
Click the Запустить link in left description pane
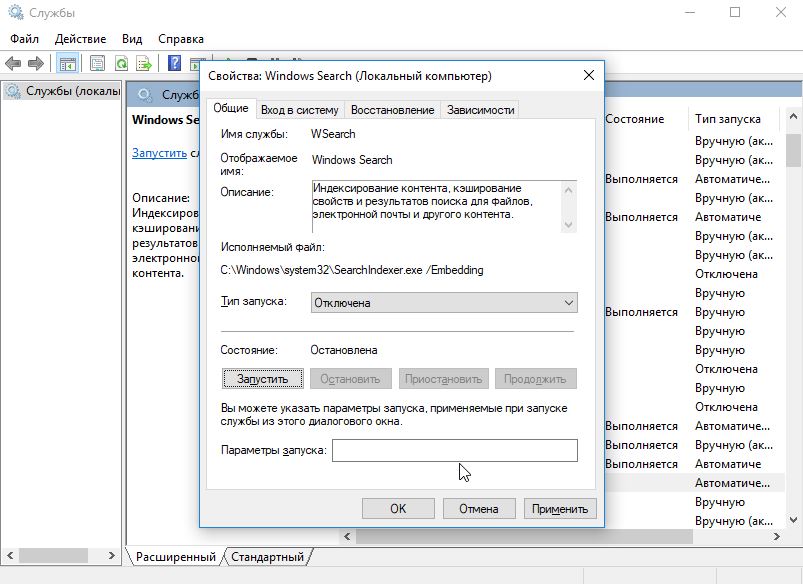[159, 153]
